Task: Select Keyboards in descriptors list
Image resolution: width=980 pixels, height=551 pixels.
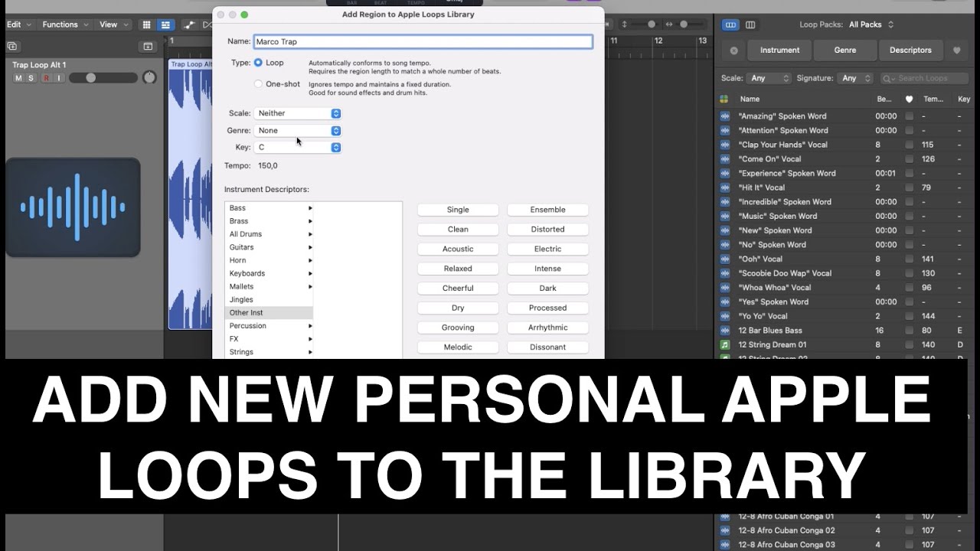Action: pos(269,273)
